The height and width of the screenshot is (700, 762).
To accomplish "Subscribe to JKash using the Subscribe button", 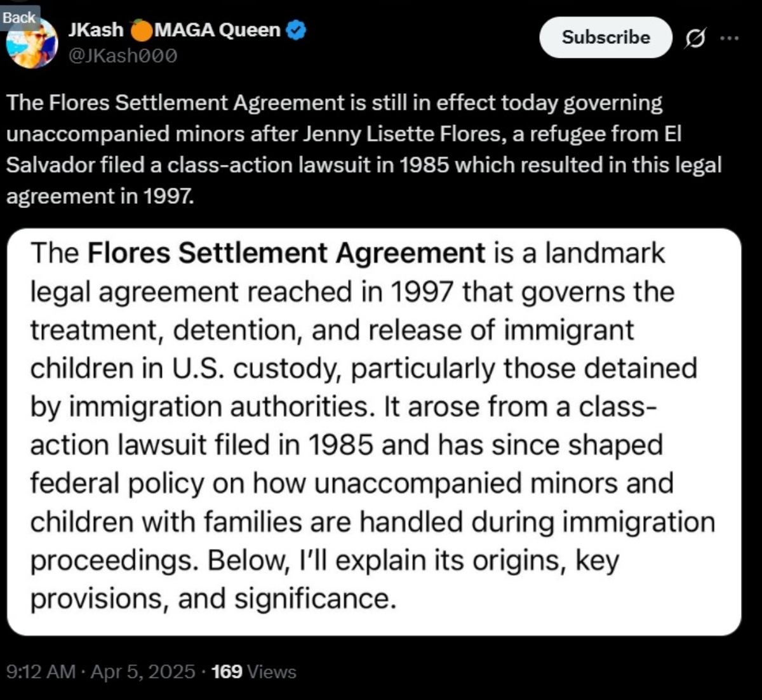I will click(606, 37).
